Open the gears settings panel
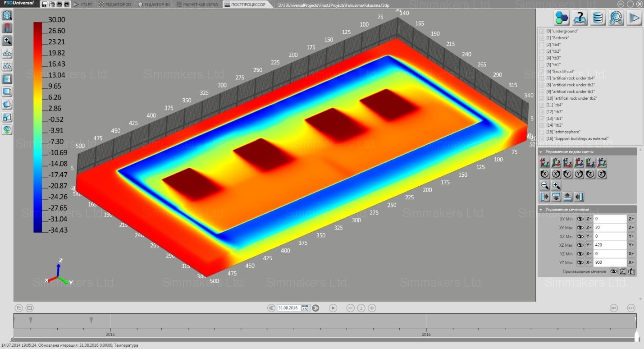 pyautogui.click(x=616, y=18)
